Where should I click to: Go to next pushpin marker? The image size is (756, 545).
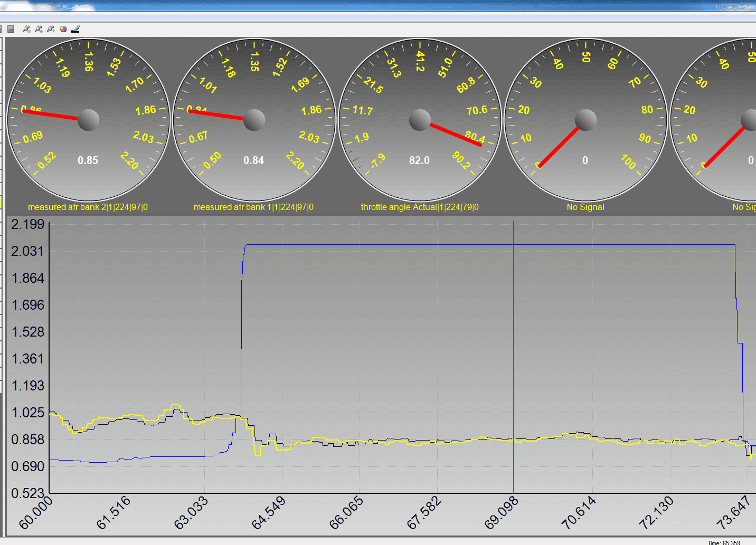[x=51, y=29]
